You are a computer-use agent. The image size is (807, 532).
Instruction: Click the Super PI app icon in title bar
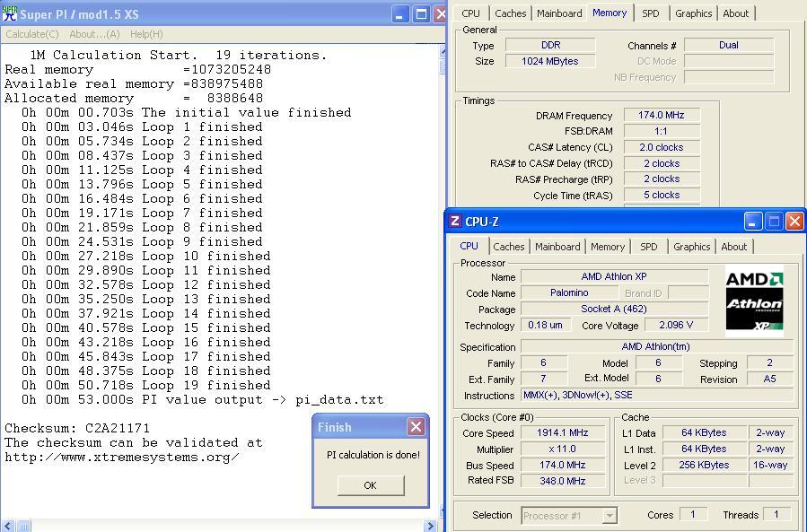coord(9,13)
